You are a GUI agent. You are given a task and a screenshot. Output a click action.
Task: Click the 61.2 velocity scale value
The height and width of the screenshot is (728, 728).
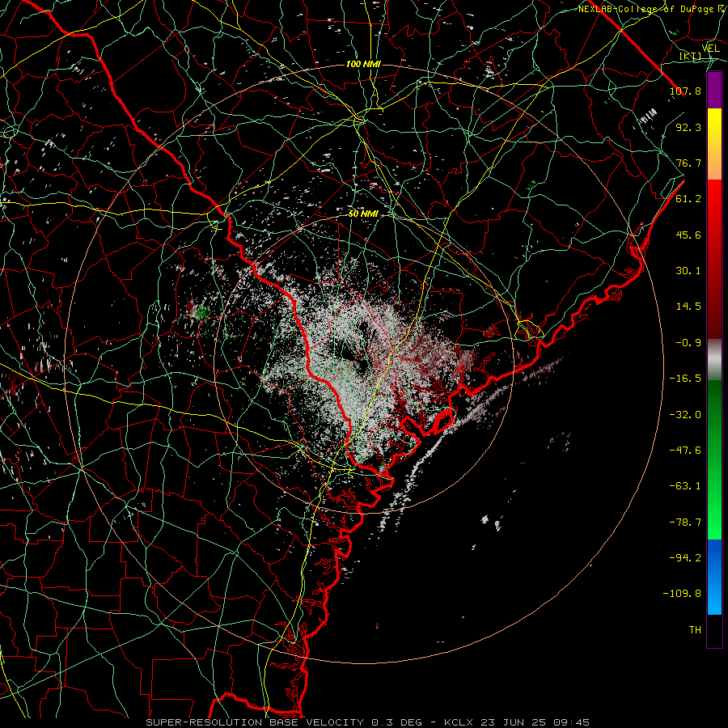click(688, 199)
